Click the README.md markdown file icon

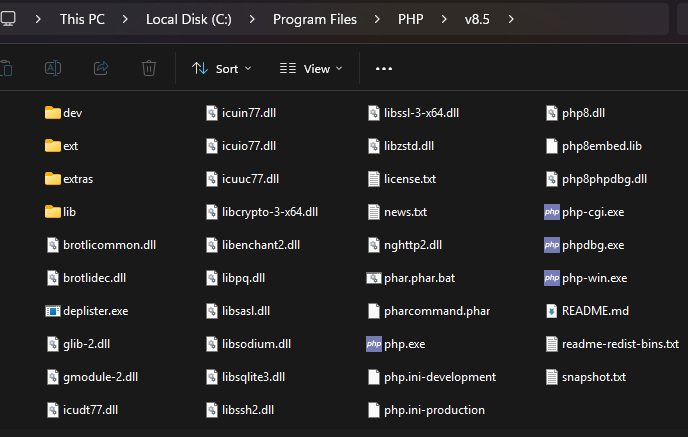[552, 311]
